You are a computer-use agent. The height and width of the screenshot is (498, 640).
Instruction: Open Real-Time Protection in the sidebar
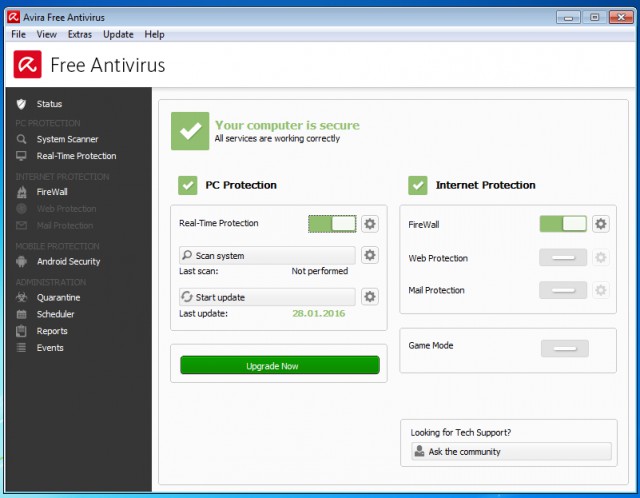click(76, 156)
